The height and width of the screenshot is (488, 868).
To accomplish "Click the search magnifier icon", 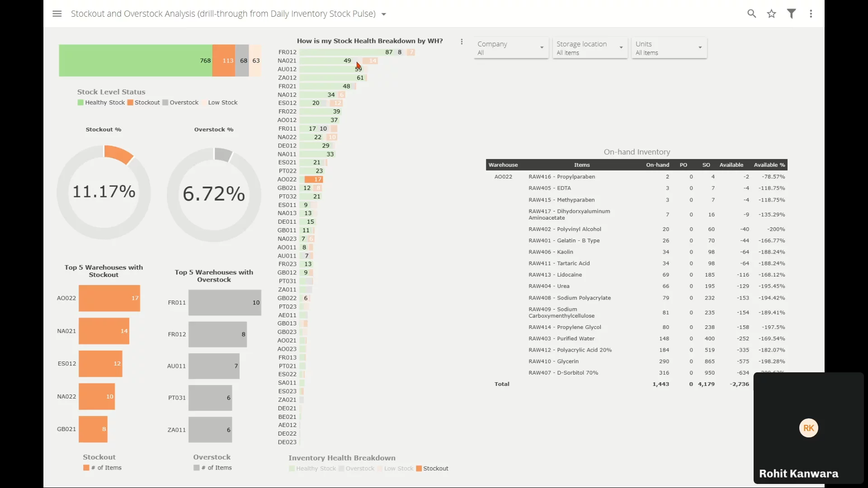I will pos(751,14).
